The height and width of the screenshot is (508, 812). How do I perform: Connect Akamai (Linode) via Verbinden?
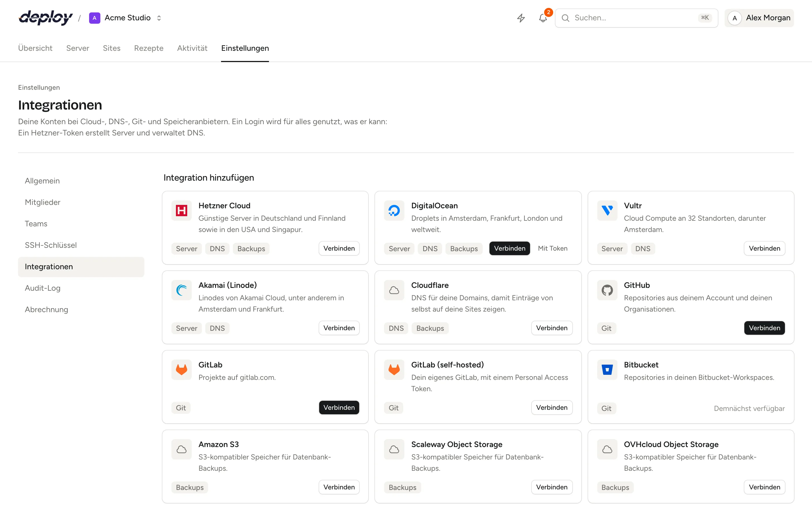pyautogui.click(x=339, y=328)
